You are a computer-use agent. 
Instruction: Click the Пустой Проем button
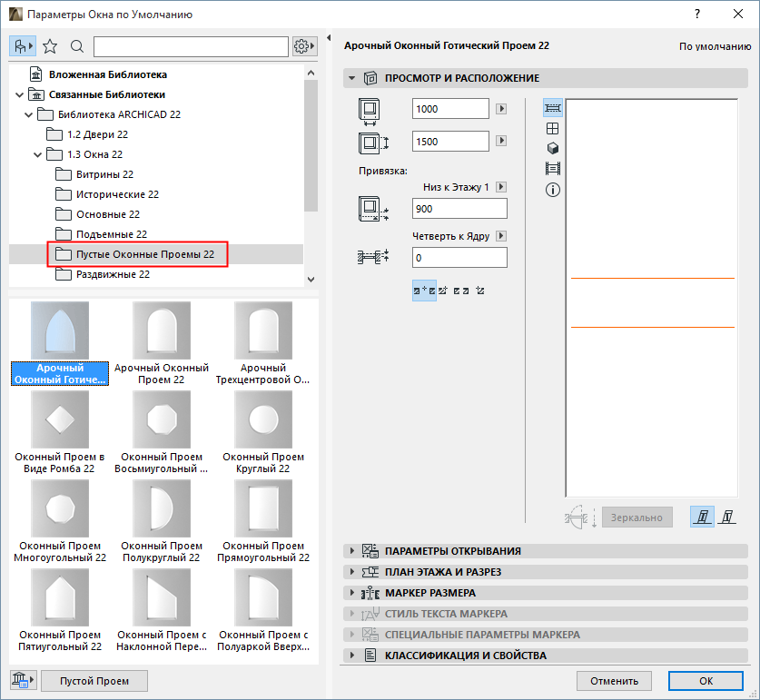94,681
